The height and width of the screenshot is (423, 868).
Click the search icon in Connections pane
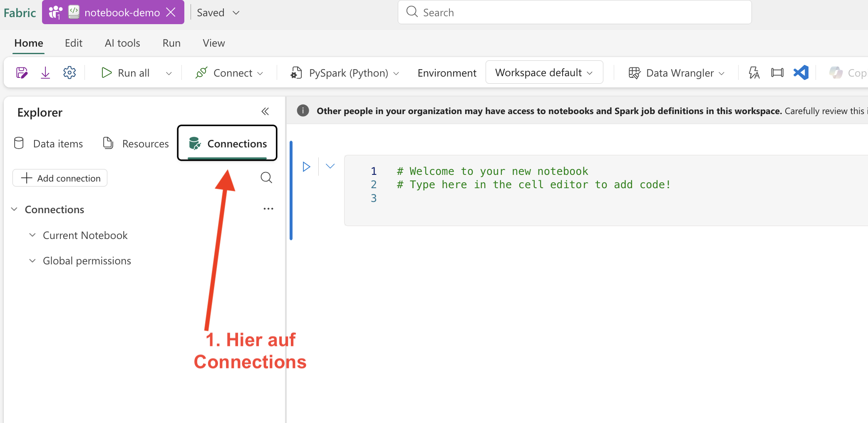(x=266, y=178)
